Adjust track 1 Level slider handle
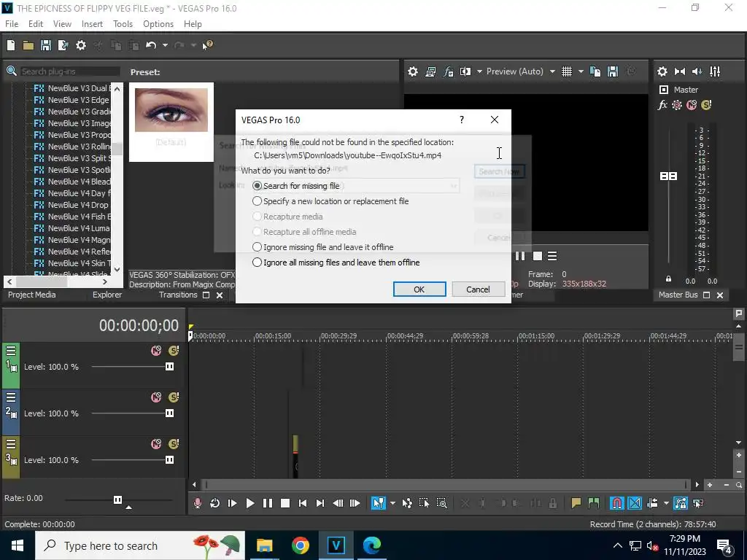 click(169, 367)
